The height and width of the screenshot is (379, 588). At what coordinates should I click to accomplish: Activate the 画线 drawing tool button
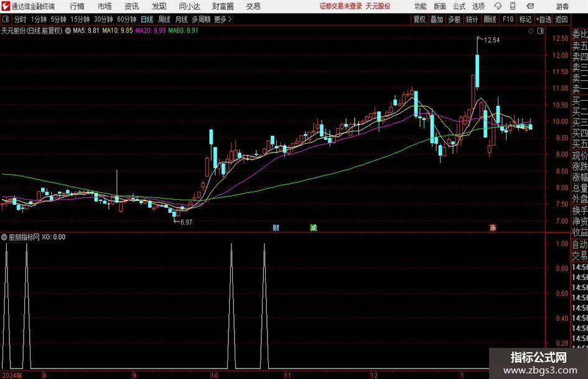pyautogui.click(x=490, y=19)
